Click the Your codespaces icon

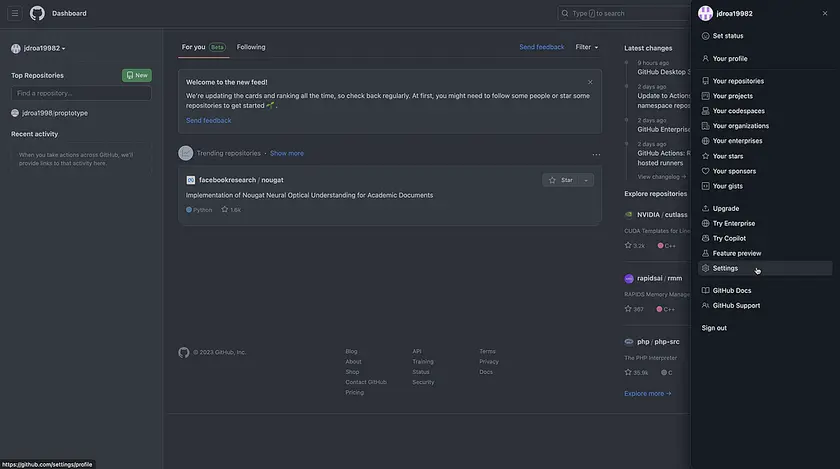705,111
